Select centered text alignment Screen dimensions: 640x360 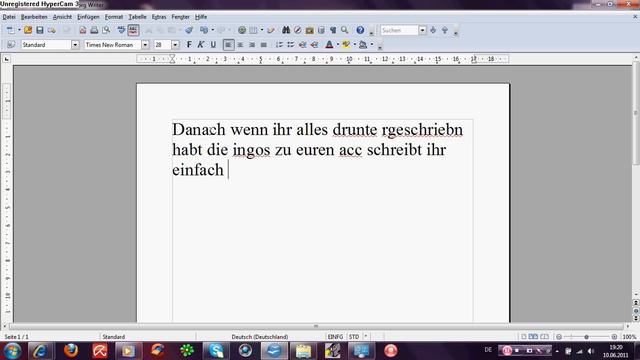[240, 45]
